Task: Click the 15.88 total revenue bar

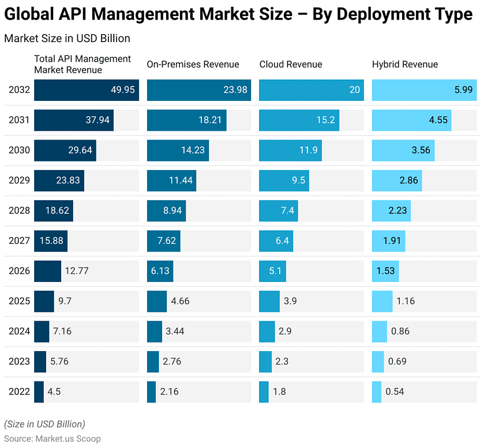Action: (x=51, y=241)
